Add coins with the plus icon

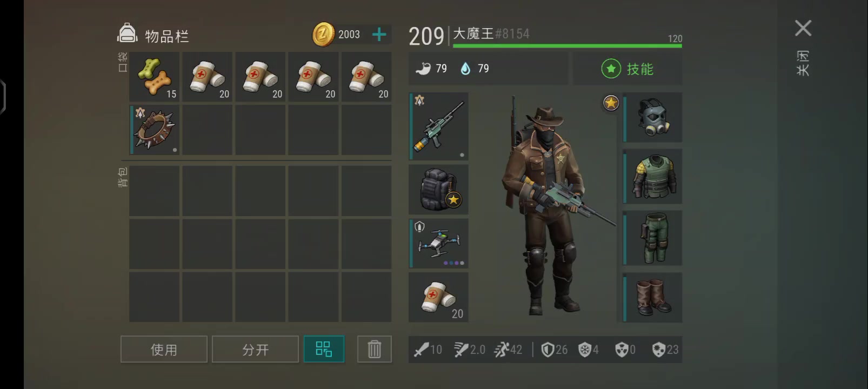point(379,35)
